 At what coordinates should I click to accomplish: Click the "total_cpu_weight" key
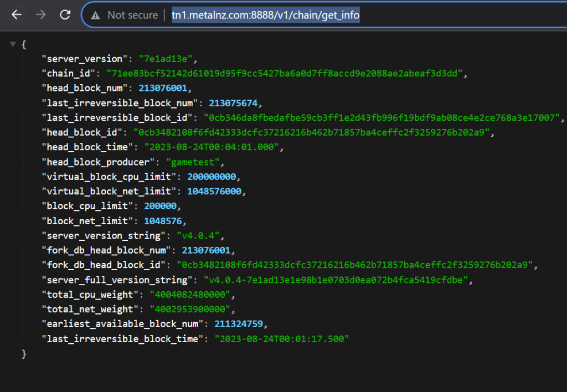tap(90, 295)
